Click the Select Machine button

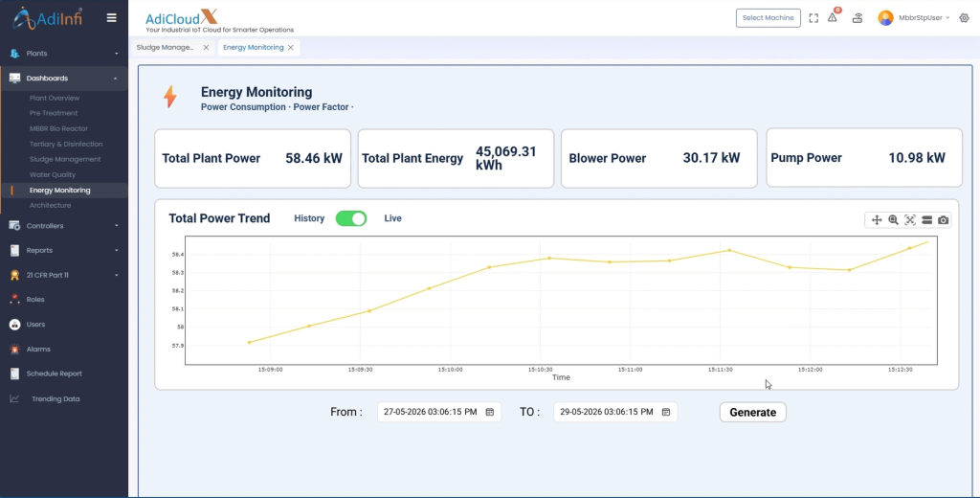coord(768,18)
